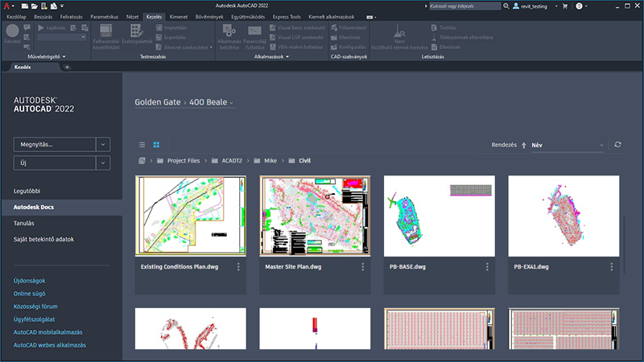This screenshot has width=644, height=362.
Task: Click the Exportálás icon
Action: (159, 37)
